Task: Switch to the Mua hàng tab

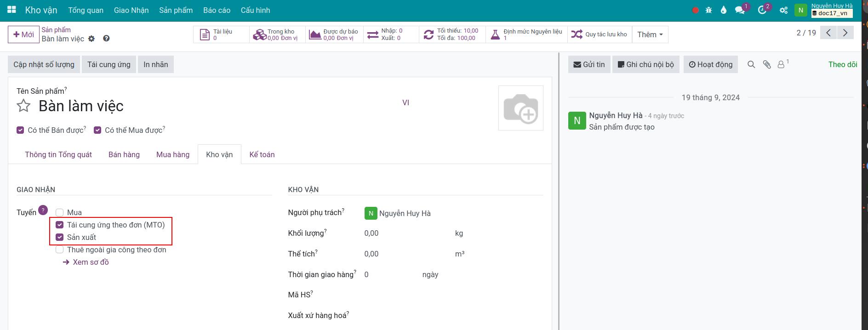Action: [x=173, y=154]
